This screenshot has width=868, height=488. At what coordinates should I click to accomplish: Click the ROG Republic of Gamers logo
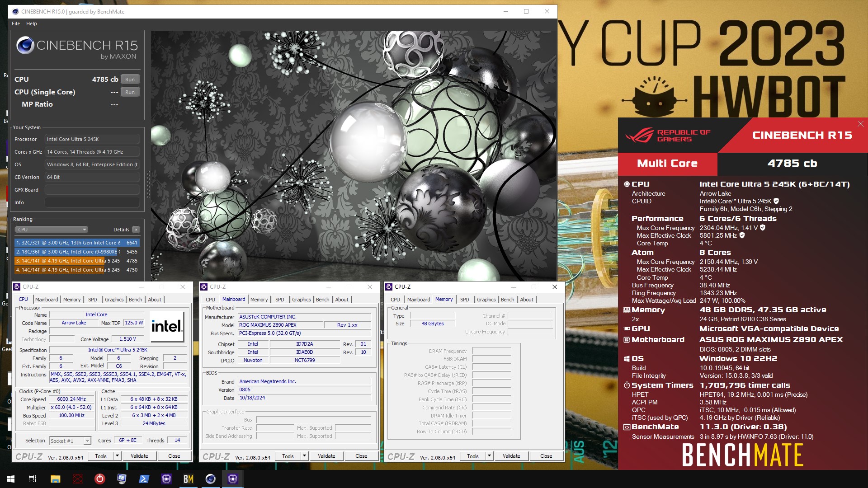(667, 136)
